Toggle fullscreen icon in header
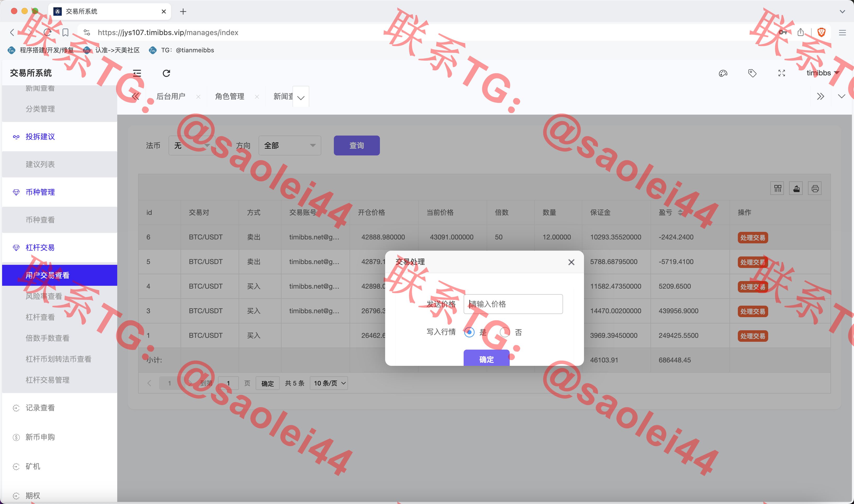854x504 pixels. pyautogui.click(x=782, y=73)
